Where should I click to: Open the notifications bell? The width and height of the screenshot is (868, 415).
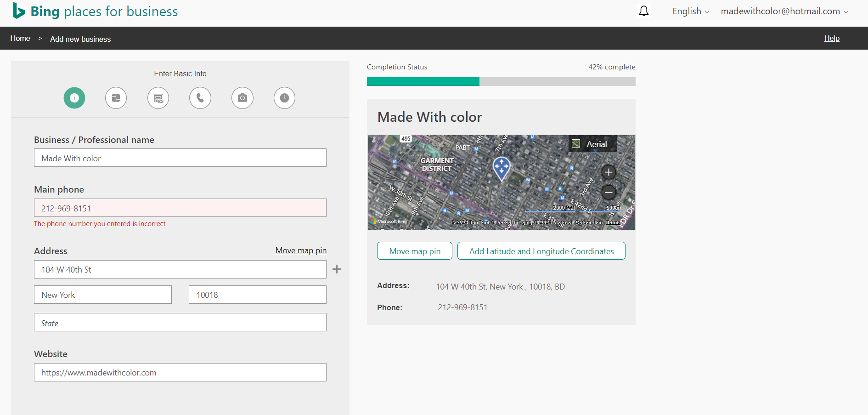pos(644,11)
